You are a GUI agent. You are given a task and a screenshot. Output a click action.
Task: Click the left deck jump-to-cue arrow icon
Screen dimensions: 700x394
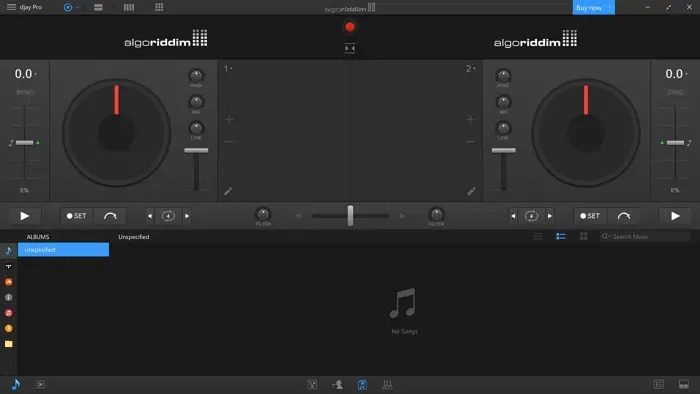(x=110, y=216)
